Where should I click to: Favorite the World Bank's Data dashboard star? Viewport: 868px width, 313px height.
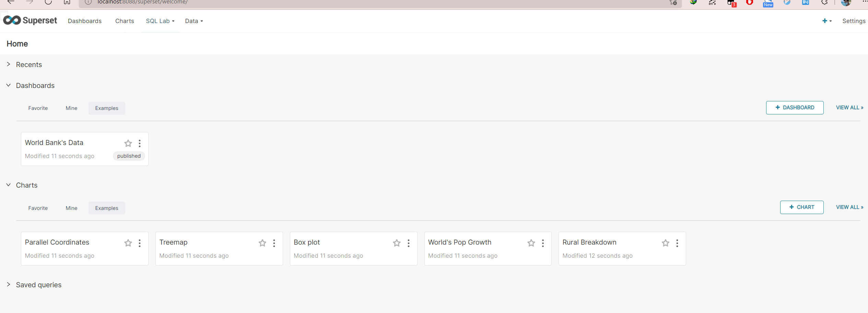[128, 143]
